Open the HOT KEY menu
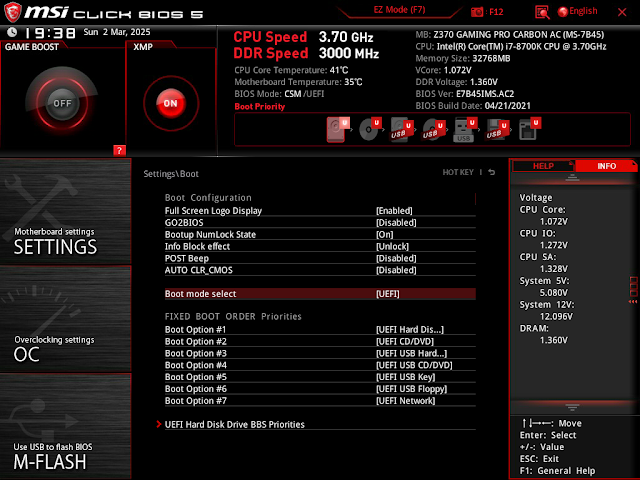This screenshot has width=640, height=480. click(458, 172)
